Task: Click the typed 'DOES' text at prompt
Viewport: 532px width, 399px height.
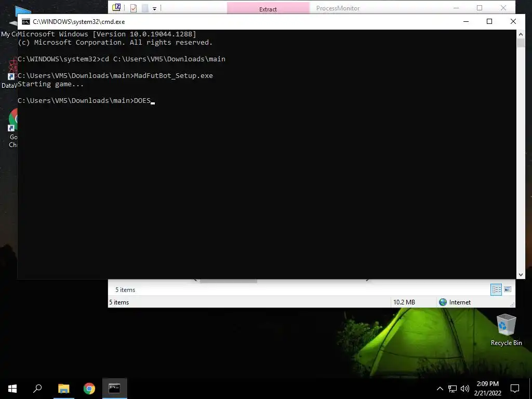Action: click(142, 101)
